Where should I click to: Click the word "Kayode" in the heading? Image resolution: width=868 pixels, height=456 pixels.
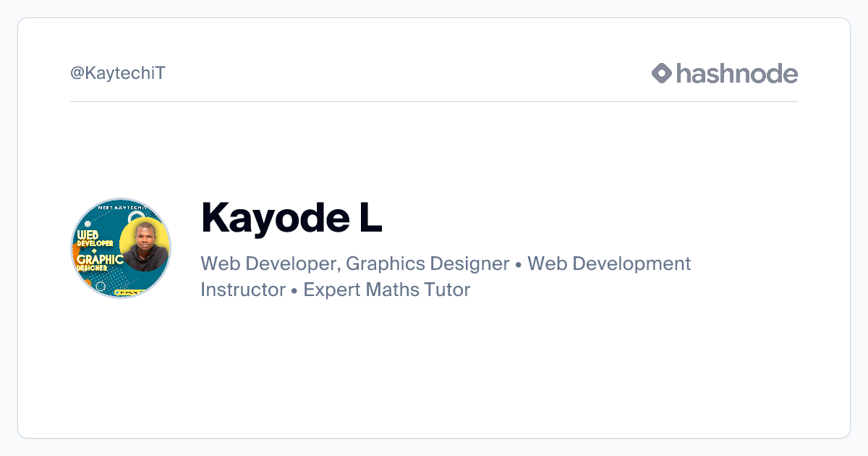[272, 216]
